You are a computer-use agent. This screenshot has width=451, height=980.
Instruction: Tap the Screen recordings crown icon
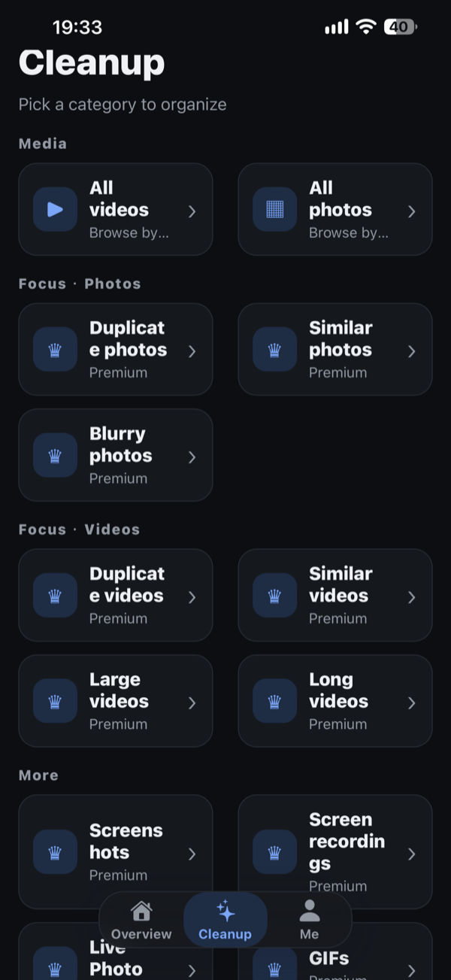[x=274, y=852]
